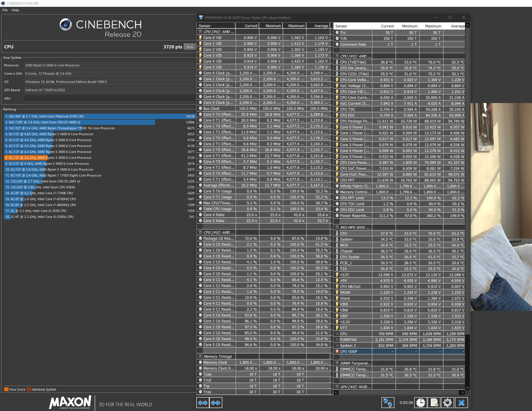This screenshot has height=411, width=532.
Task: Click the Command Rate sensor icon
Action: (337, 45)
